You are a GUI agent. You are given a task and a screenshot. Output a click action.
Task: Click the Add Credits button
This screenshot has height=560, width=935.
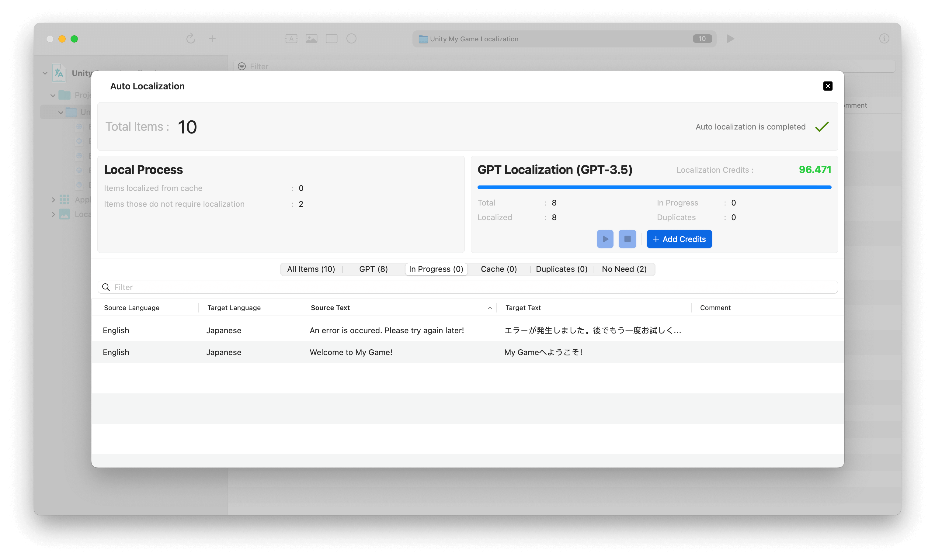tap(679, 239)
